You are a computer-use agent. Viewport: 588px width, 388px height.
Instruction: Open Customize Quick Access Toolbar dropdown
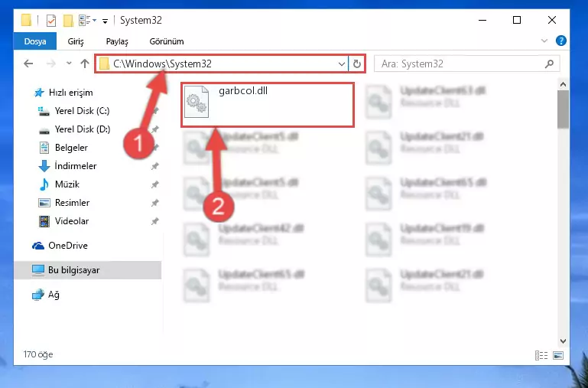point(105,21)
